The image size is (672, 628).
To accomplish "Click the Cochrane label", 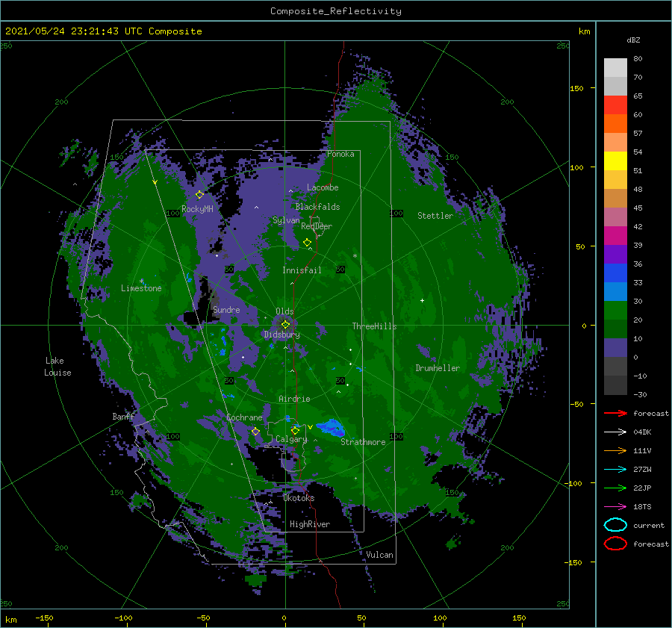I will point(244,417).
